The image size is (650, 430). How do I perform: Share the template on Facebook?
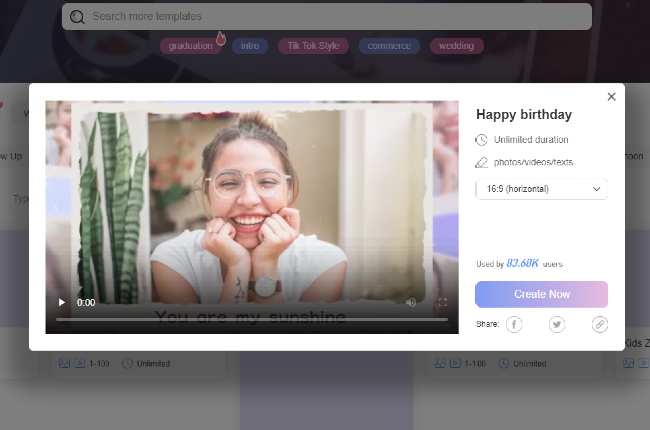(514, 324)
